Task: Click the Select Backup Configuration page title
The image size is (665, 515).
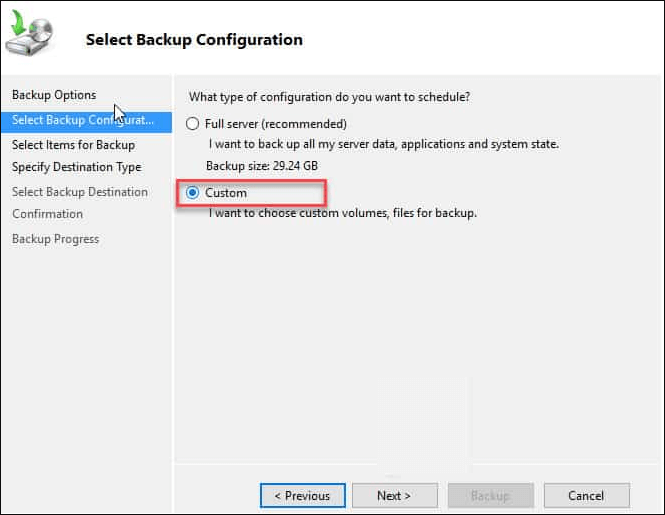Action: [x=194, y=40]
